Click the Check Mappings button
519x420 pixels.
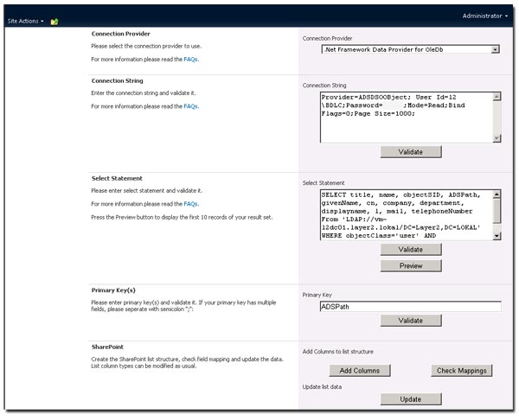pyautogui.click(x=461, y=371)
